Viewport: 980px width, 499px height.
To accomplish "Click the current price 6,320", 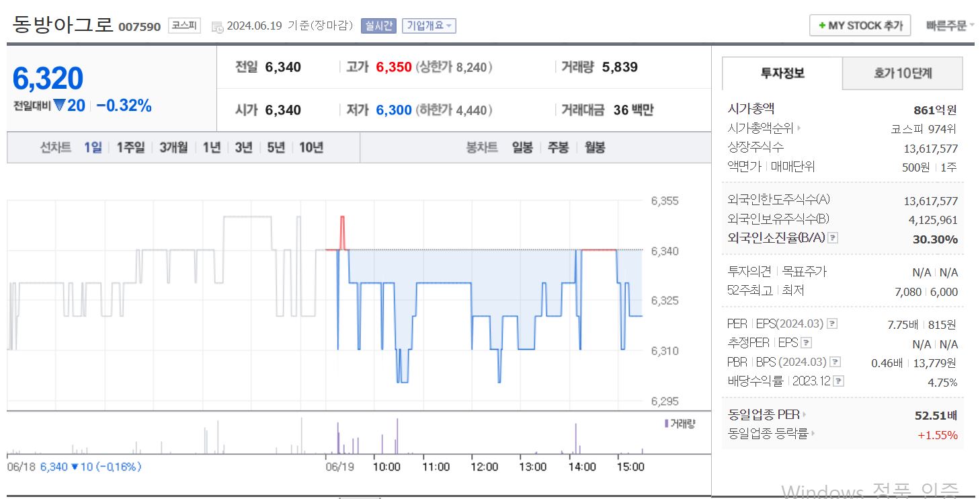I will coord(48,79).
